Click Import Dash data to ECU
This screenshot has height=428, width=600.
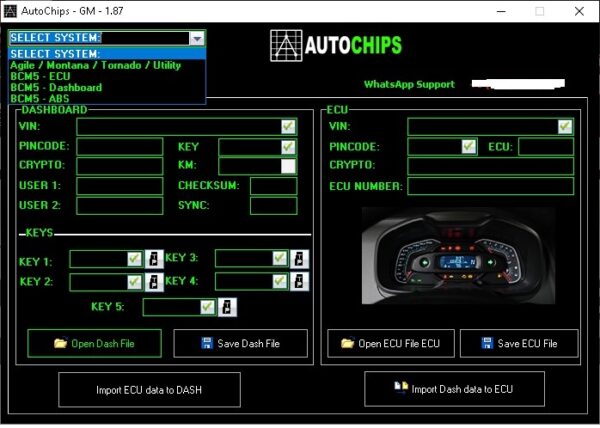[455, 389]
